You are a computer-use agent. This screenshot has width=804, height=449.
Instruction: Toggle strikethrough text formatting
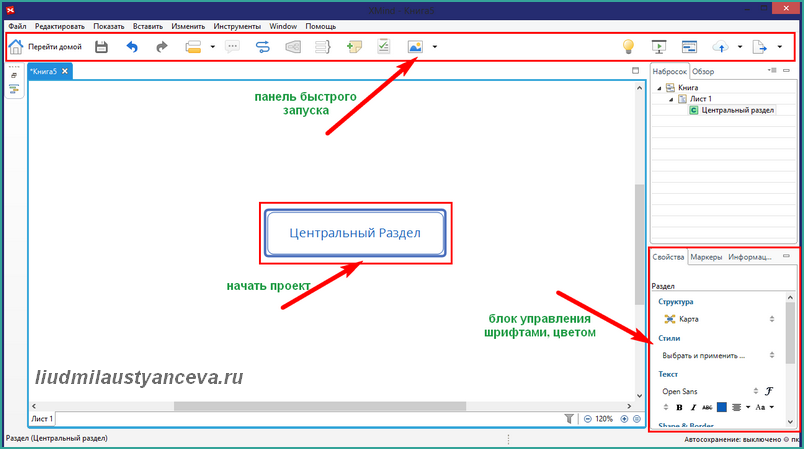[x=707, y=407]
